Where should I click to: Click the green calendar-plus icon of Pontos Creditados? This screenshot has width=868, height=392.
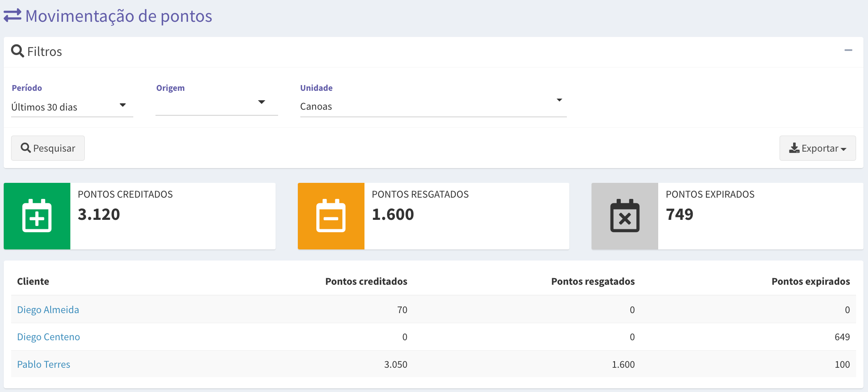37,216
